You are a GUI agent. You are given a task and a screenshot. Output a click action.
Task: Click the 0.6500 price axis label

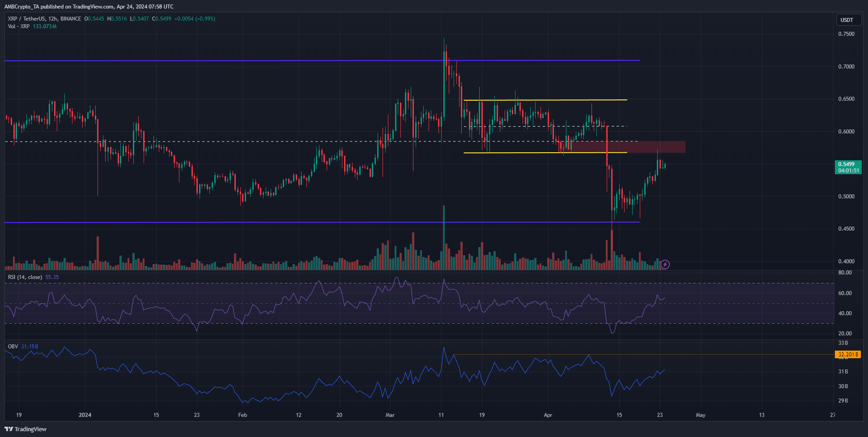pos(846,99)
